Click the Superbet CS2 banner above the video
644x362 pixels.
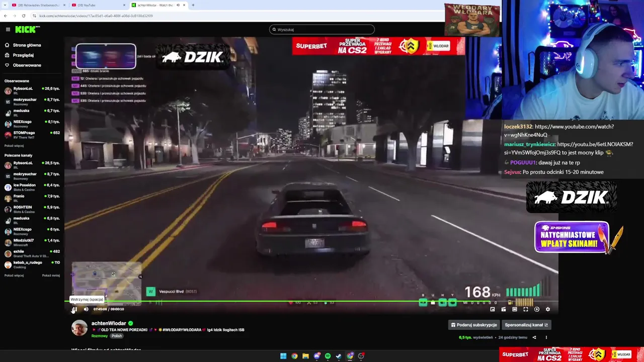(x=378, y=46)
